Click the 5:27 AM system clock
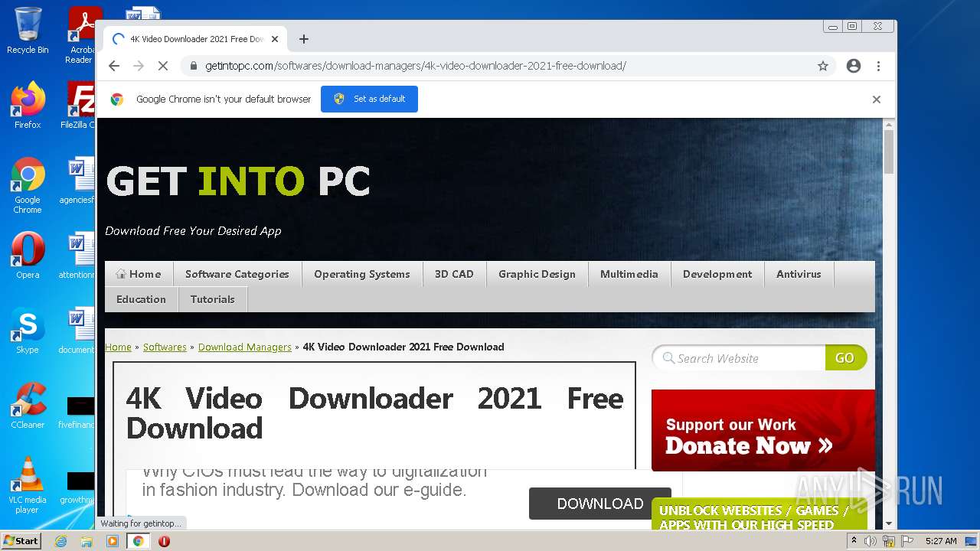The image size is (980, 551). click(x=941, y=541)
